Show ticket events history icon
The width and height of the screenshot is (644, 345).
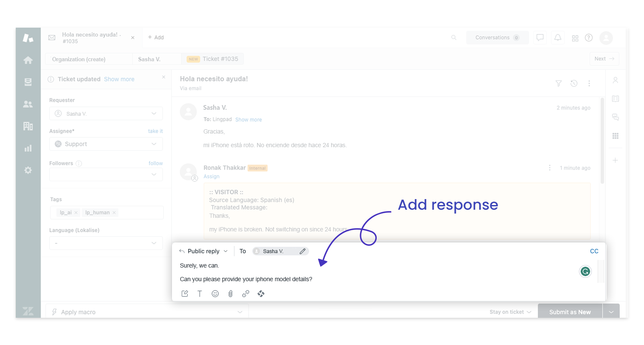574,83
